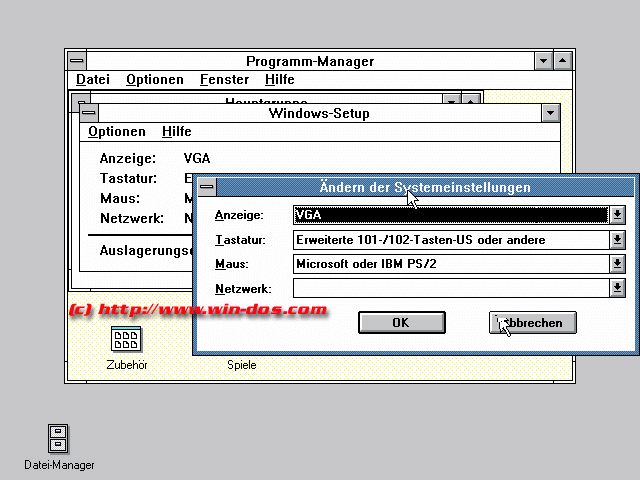Viewport: 640px width, 480px height.
Task: Open the Zubehör program group icon
Action: 126,341
